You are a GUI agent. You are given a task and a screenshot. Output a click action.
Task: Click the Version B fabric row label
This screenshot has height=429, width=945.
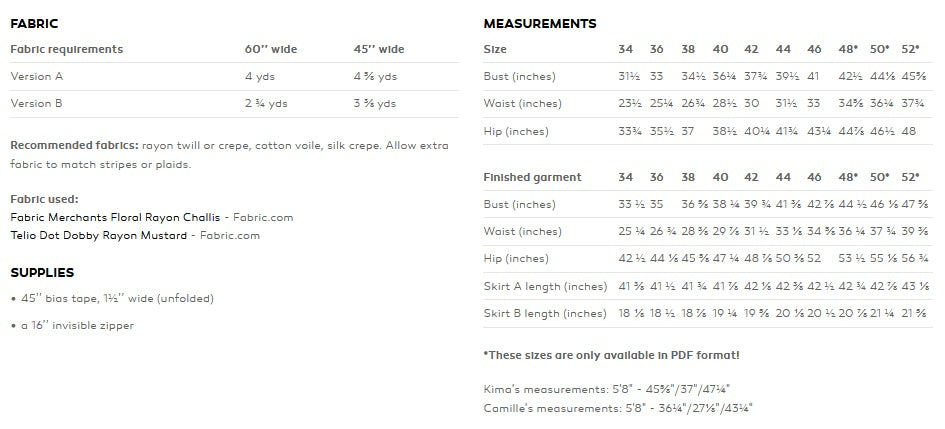[36, 103]
